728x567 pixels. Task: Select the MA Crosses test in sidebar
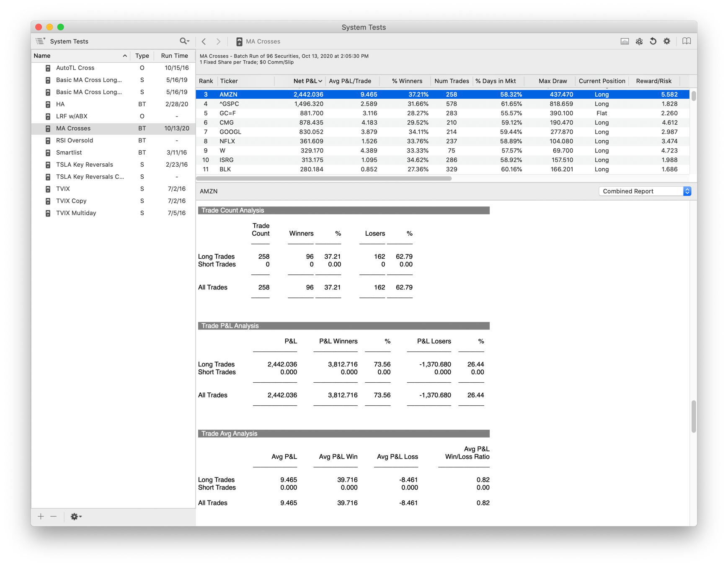point(73,128)
